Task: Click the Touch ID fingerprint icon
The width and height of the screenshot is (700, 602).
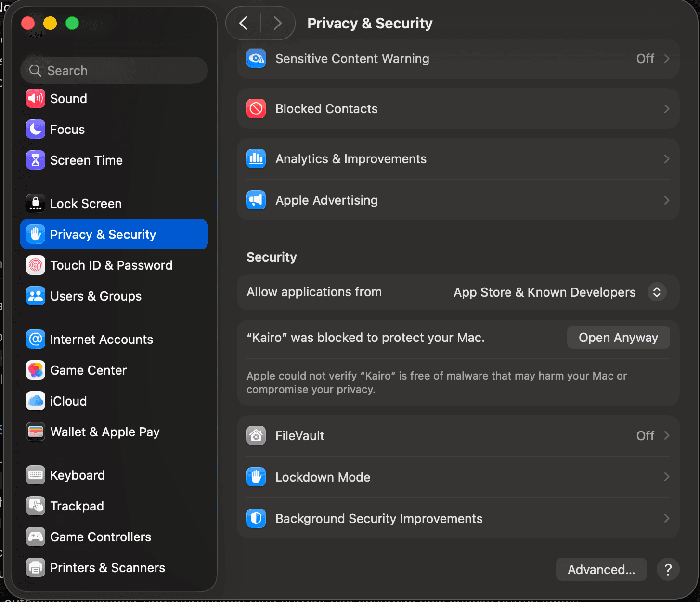Action: pos(36,265)
